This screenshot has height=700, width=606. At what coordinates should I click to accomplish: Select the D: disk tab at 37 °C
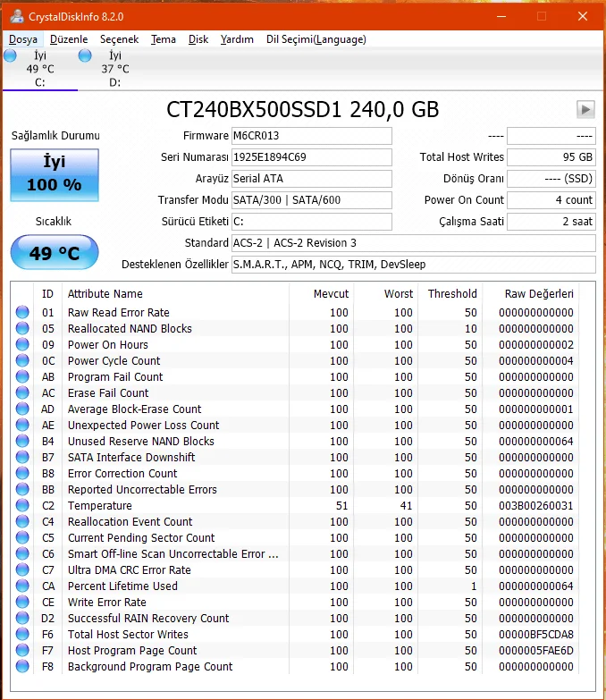coord(115,69)
